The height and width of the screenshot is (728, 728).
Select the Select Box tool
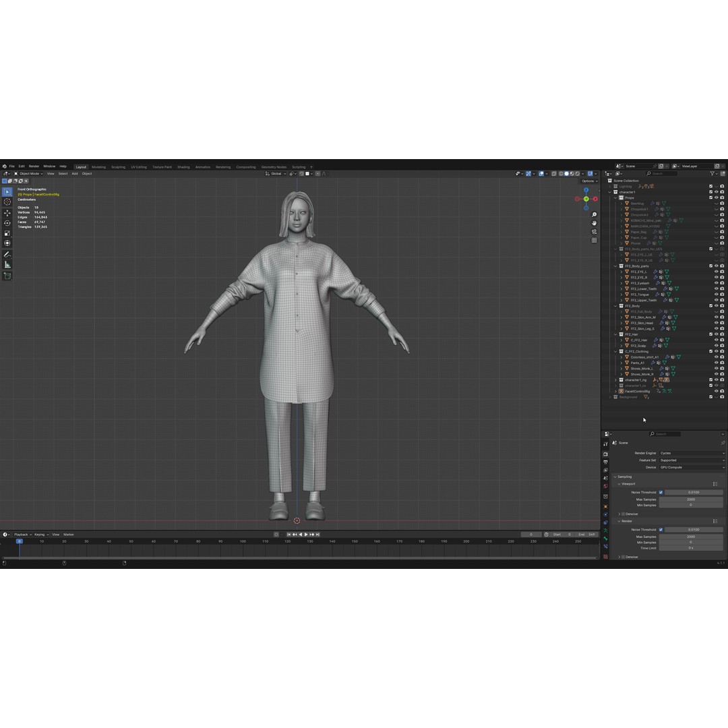[7, 191]
